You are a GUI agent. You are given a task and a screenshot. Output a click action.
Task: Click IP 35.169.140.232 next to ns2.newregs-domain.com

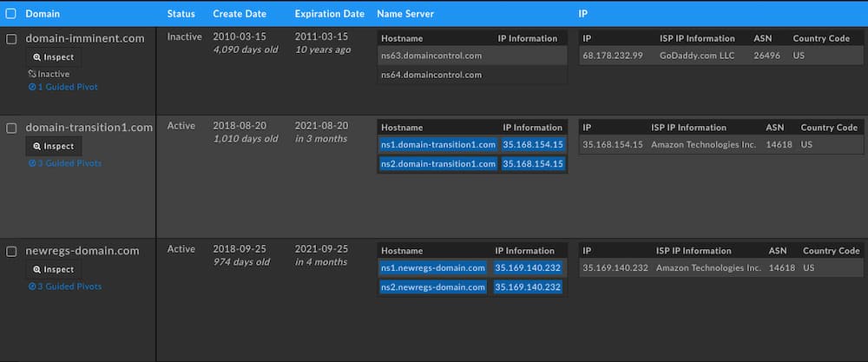point(528,287)
